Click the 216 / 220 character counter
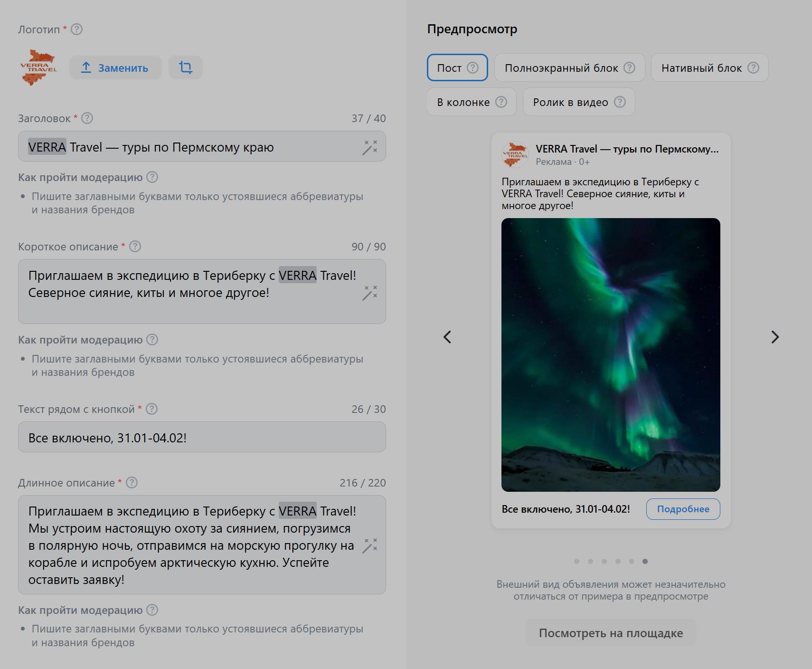This screenshot has width=812, height=669. [363, 483]
